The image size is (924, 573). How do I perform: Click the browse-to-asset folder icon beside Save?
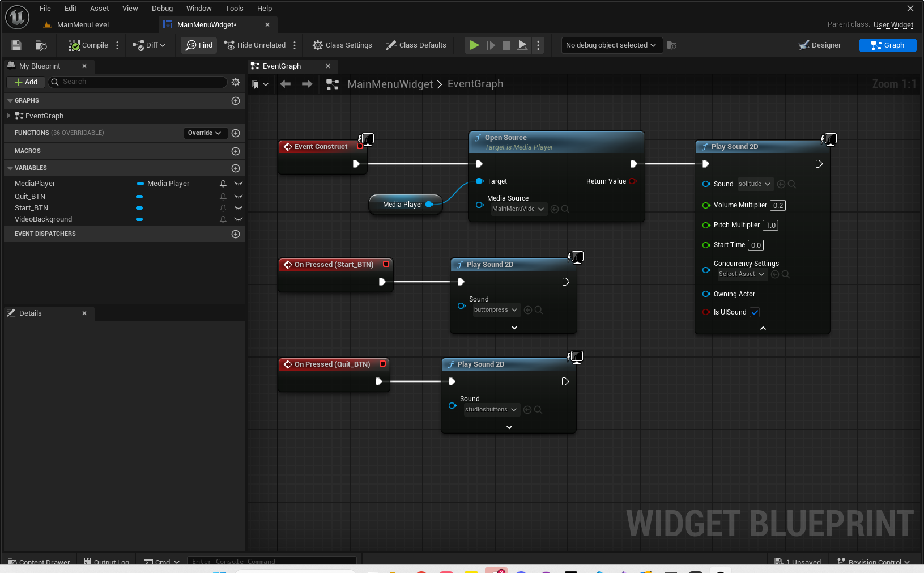click(x=41, y=45)
